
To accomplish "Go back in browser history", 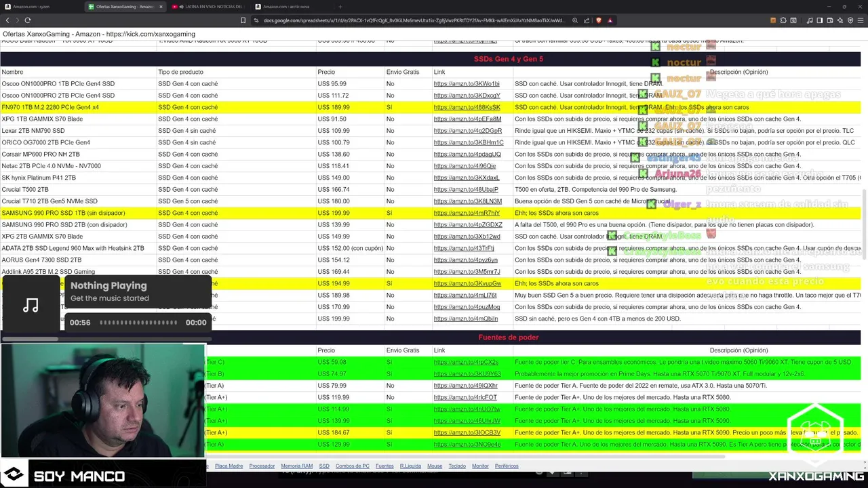I will (7, 20).
